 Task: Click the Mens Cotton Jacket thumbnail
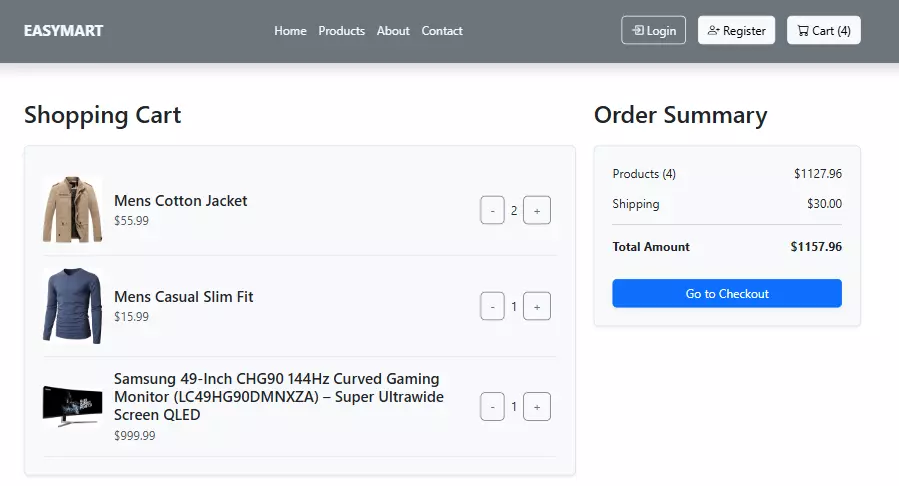pyautogui.click(x=72, y=210)
